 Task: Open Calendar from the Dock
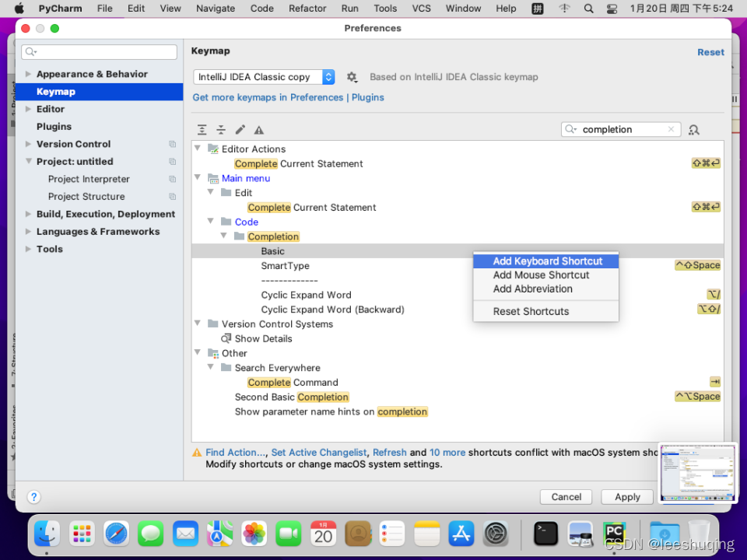324,533
